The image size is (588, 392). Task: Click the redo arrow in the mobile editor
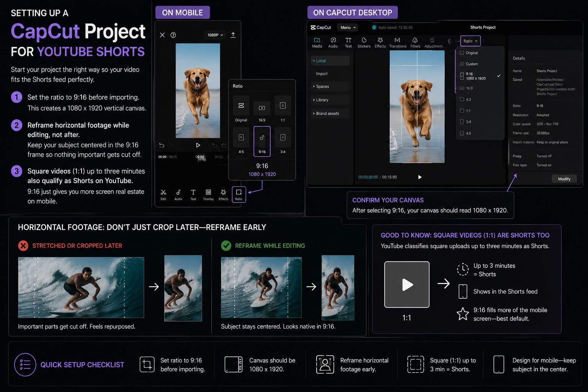click(224, 145)
